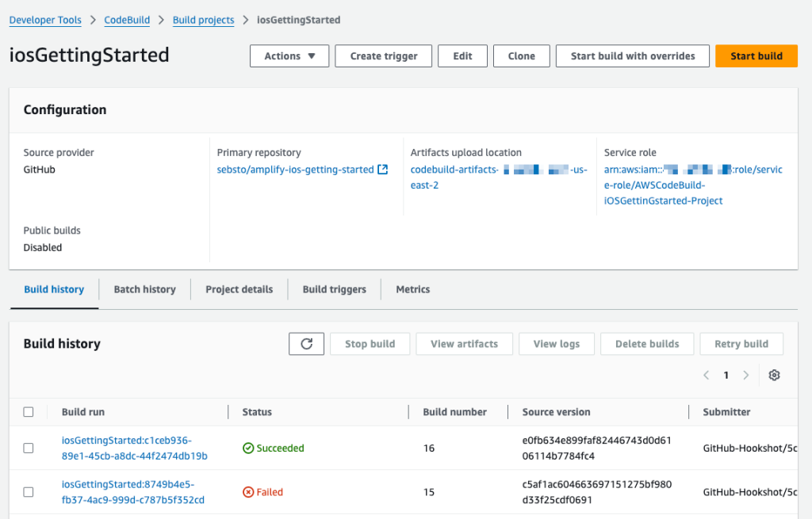Go to next page of builds

(745, 375)
